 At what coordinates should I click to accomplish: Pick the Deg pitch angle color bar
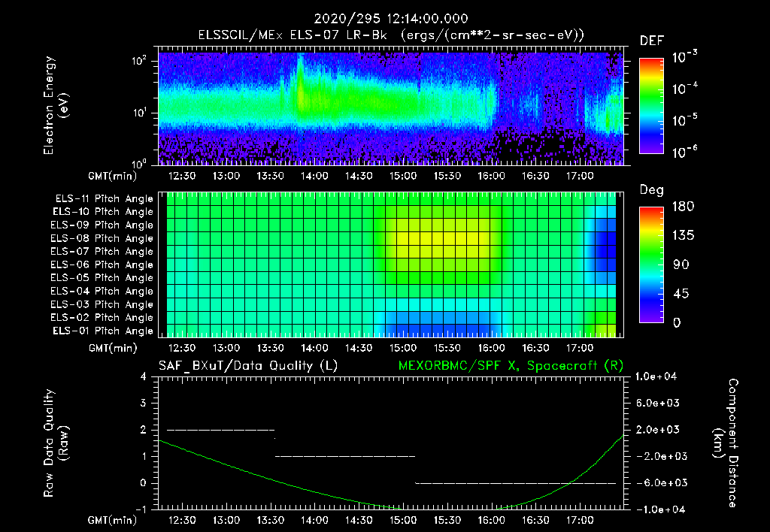[651, 264]
